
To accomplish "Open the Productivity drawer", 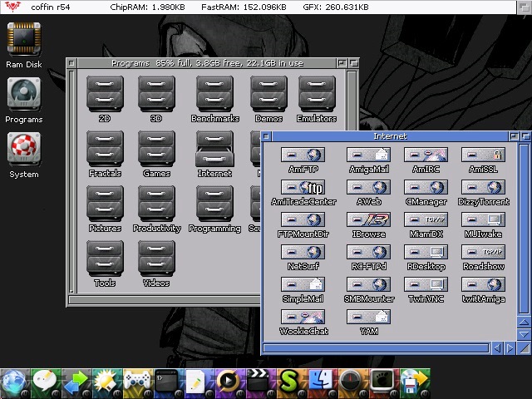I will (x=156, y=204).
